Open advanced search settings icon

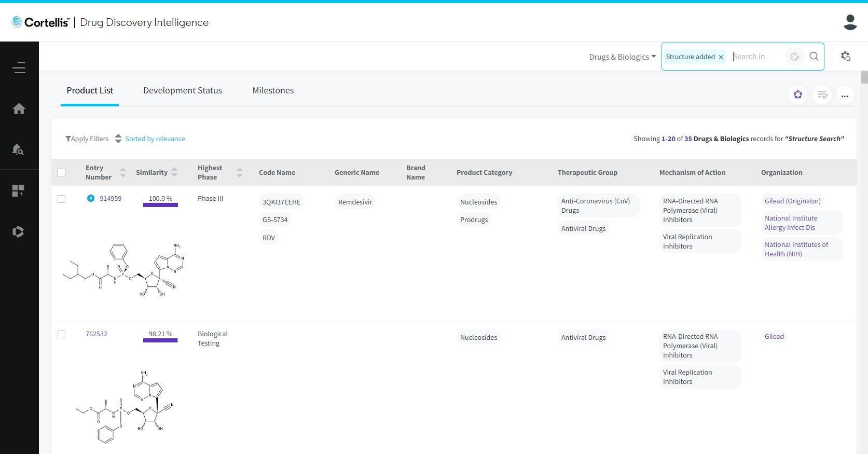(846, 57)
